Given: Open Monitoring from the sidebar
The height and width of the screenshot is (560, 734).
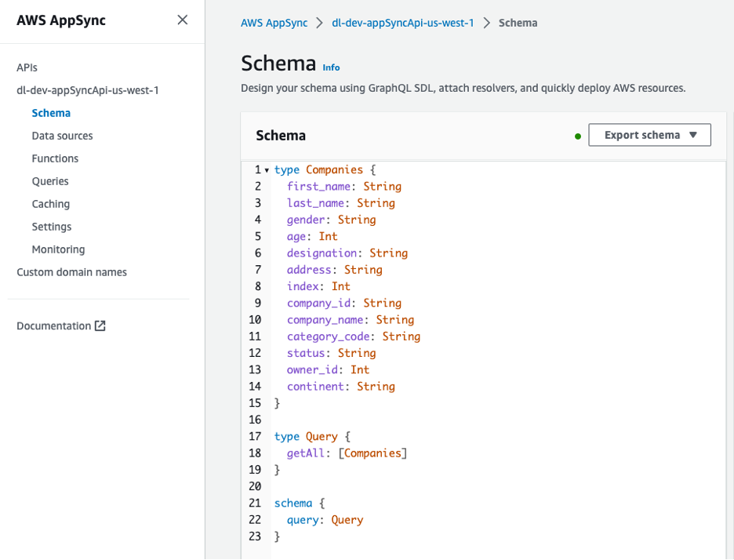Looking at the screenshot, I should [58, 249].
